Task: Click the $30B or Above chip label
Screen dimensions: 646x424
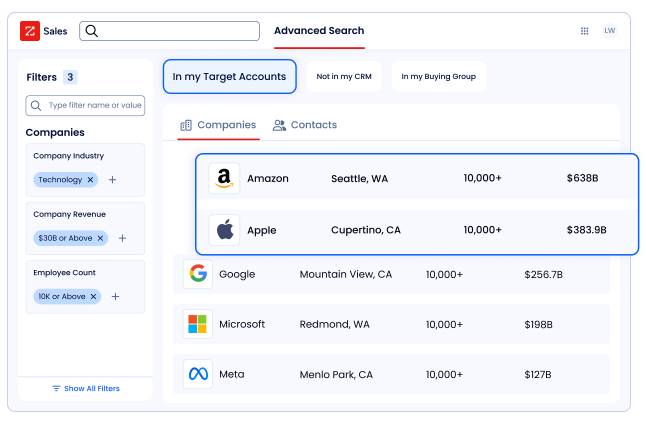Action: coord(65,238)
